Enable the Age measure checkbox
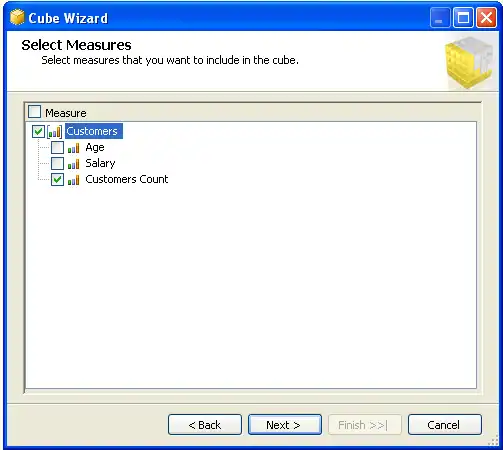 pos(57,147)
